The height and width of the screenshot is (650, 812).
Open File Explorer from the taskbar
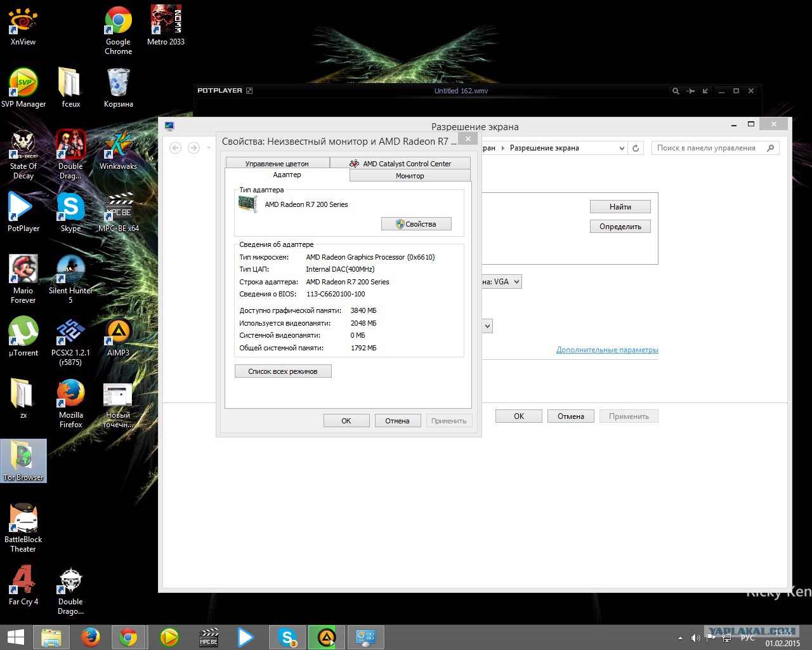pos(51,637)
